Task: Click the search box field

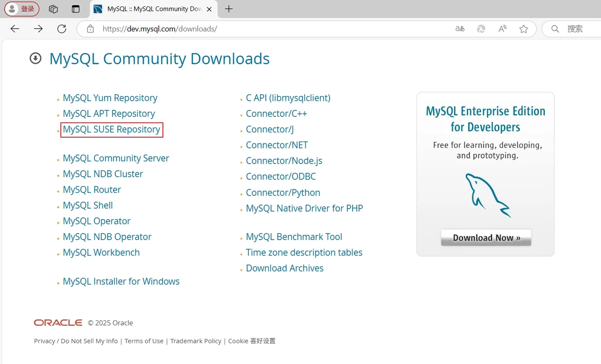Action: pyautogui.click(x=571, y=29)
